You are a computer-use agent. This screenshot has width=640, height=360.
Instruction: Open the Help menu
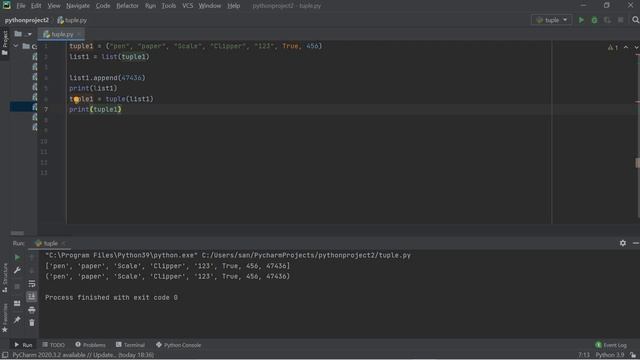tap(233, 6)
